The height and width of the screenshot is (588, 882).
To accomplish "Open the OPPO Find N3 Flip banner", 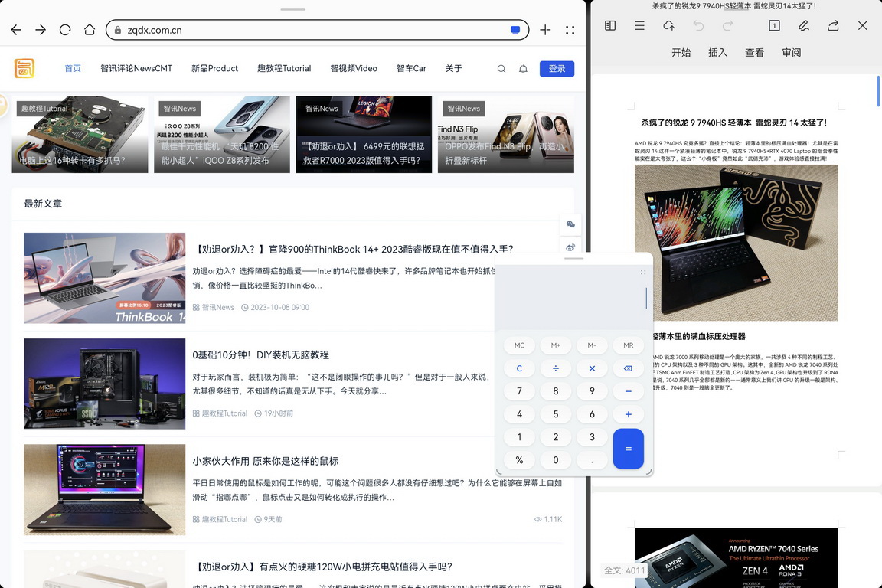I will tap(505, 135).
